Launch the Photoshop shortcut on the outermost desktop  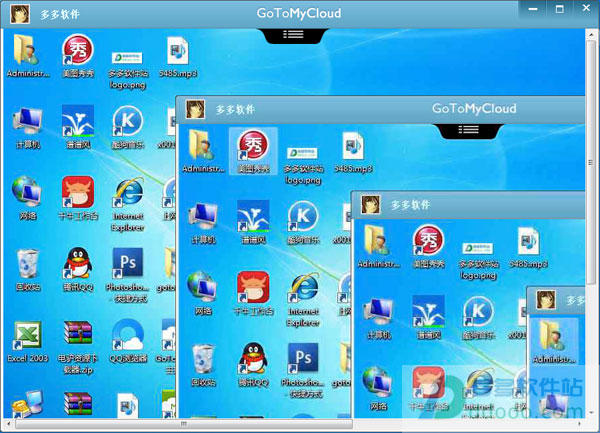pos(128,275)
